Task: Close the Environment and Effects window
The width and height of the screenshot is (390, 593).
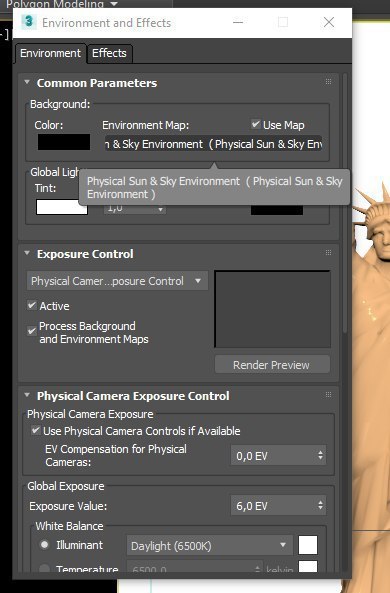Action: pos(329,22)
